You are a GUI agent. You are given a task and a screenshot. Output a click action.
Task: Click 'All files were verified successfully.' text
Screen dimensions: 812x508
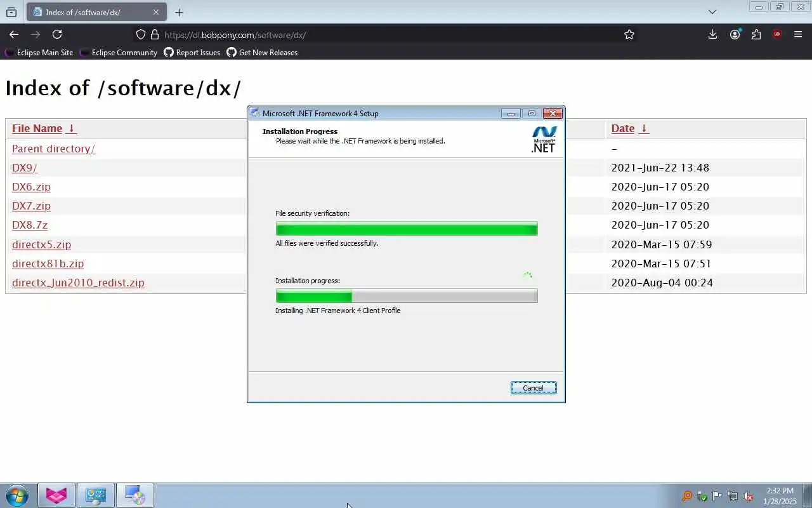click(327, 243)
